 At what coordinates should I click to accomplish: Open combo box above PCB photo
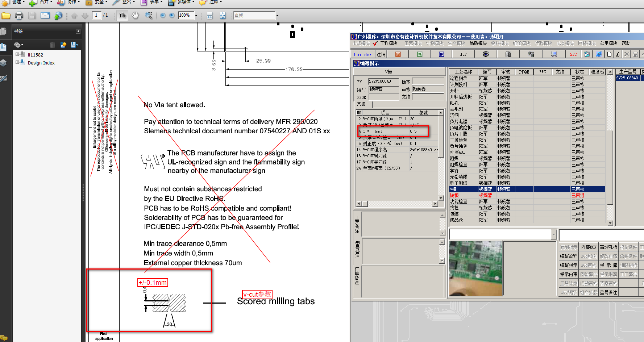(x=554, y=235)
